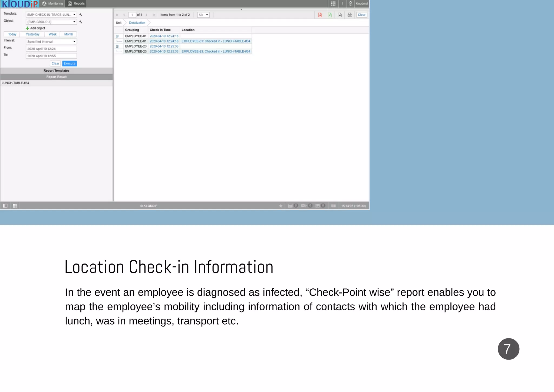Select LUNCH-TABLE-#34 in Report Result

15,83
